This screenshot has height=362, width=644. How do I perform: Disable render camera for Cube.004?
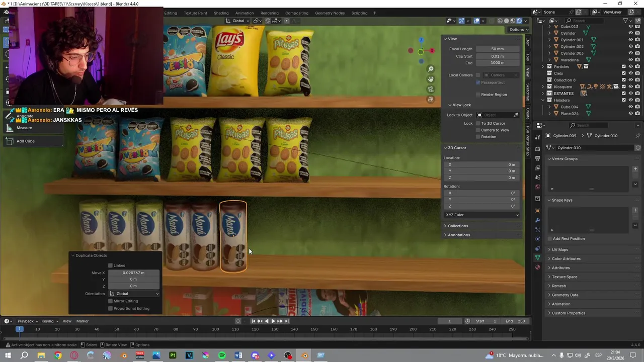[x=637, y=107]
